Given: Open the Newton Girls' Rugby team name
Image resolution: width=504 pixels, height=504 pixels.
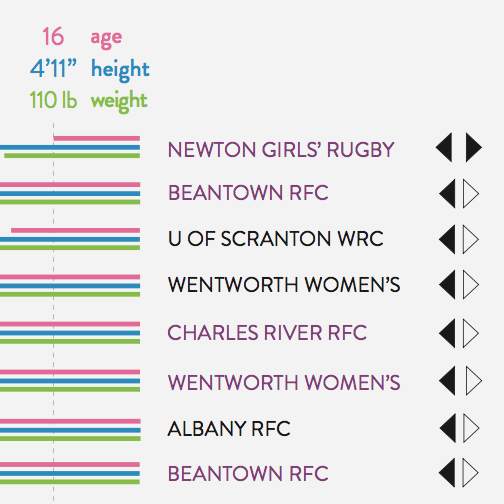Looking at the screenshot, I should click(281, 150).
